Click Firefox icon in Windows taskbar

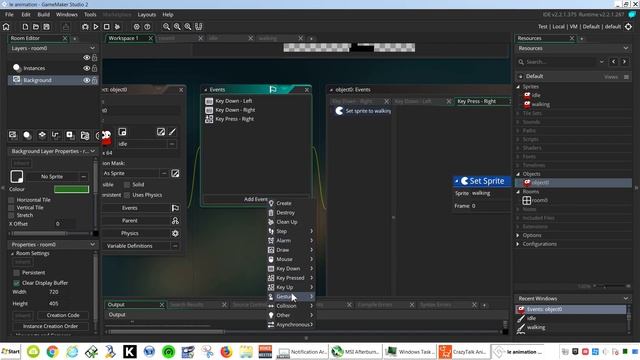226,351
